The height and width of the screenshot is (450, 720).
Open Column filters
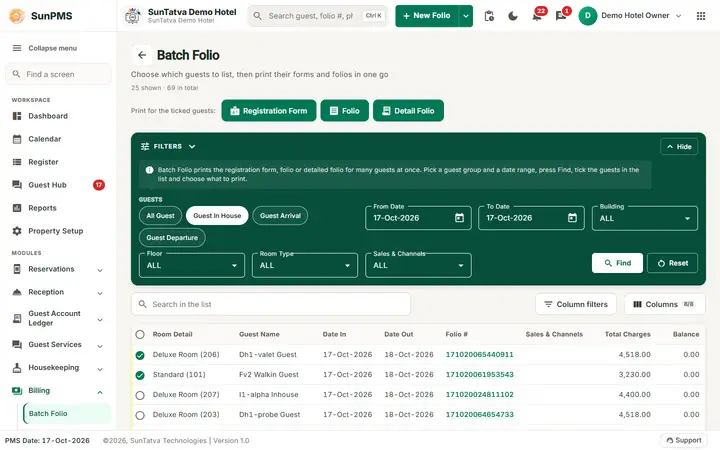tap(576, 304)
